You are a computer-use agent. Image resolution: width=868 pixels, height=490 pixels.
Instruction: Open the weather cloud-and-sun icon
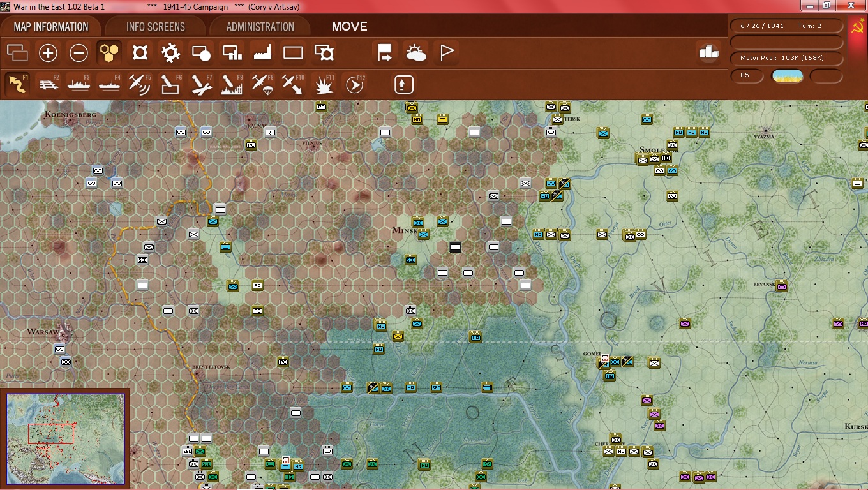[x=415, y=53]
